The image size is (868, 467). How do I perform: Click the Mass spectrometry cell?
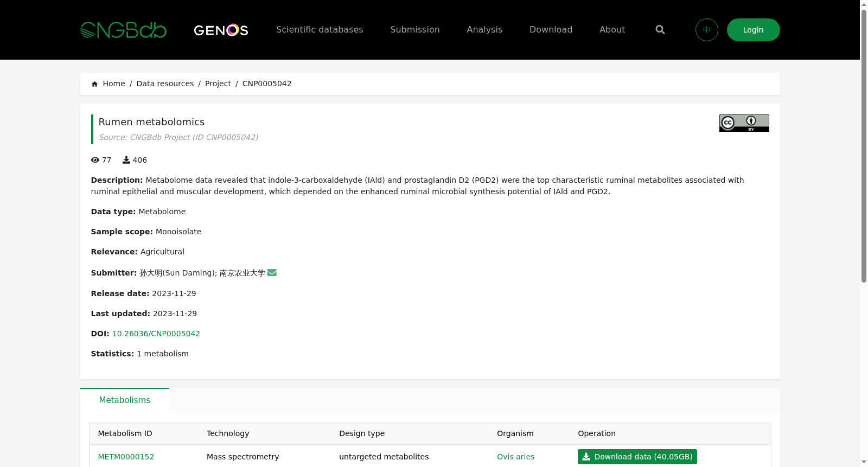coord(242,457)
